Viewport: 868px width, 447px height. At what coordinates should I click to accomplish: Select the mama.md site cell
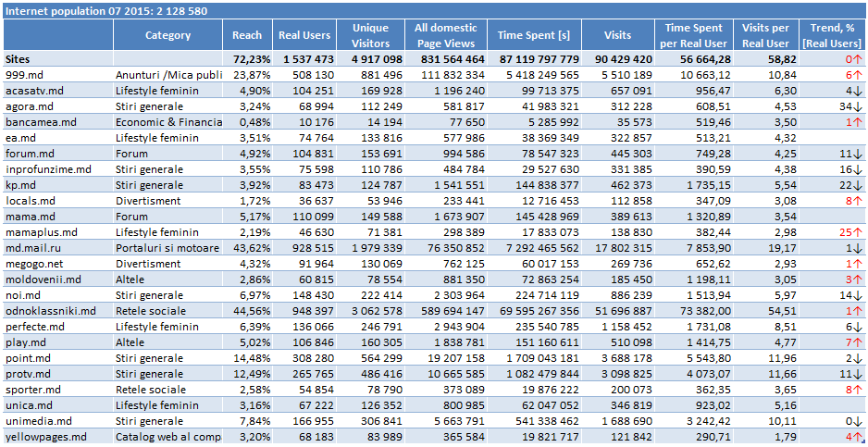point(58,217)
